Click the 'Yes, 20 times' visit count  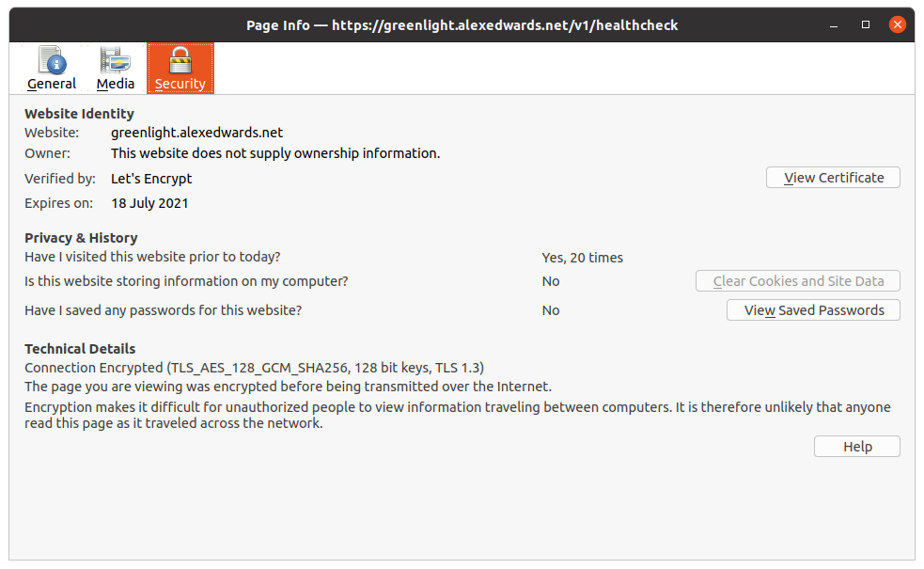(x=582, y=258)
